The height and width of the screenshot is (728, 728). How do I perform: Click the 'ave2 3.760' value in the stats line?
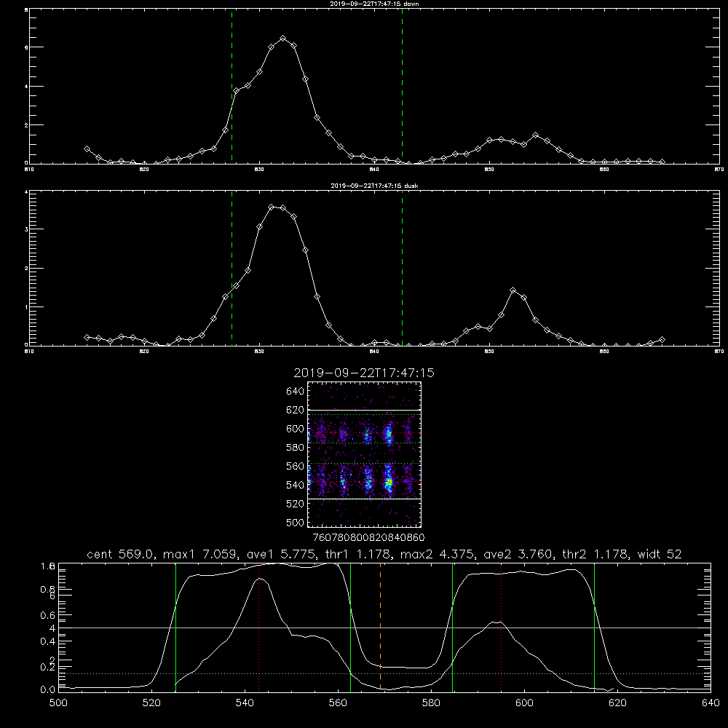(x=519, y=554)
